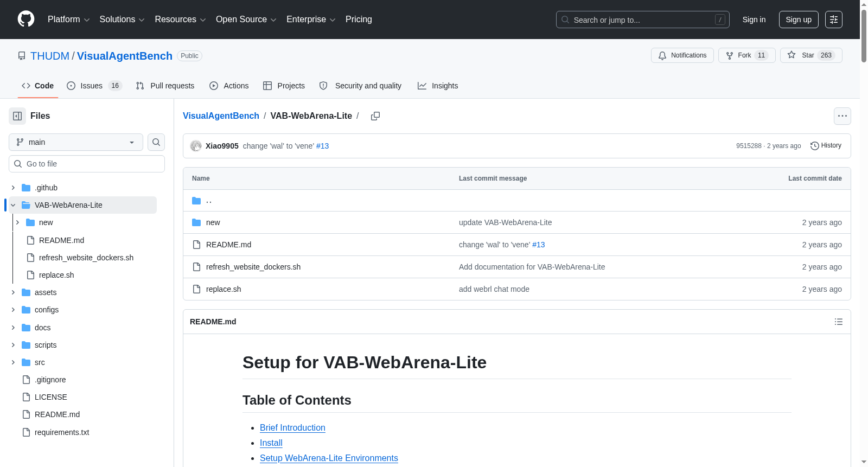Image resolution: width=868 pixels, height=467 pixels.
Task: Collapse the file tree sidebar icon
Action: point(17,116)
